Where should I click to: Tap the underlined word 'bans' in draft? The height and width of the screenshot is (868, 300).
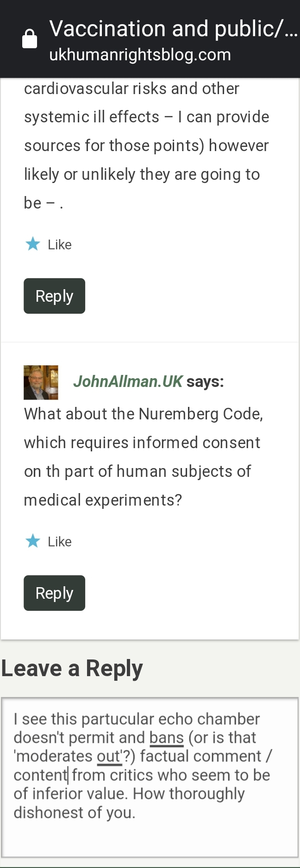(x=167, y=738)
